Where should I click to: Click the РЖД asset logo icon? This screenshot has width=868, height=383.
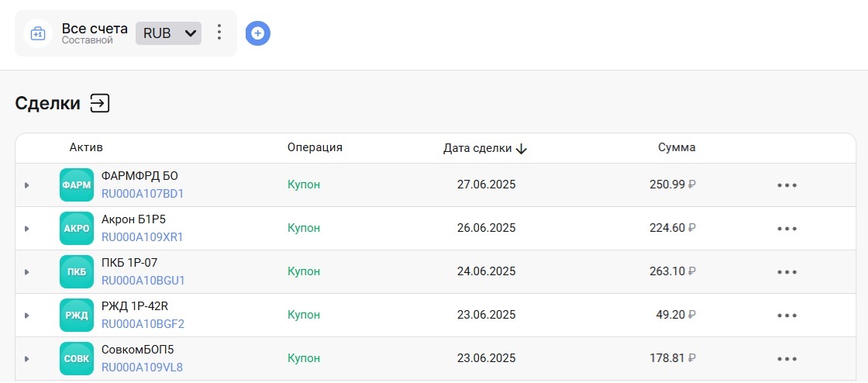pyautogui.click(x=77, y=315)
